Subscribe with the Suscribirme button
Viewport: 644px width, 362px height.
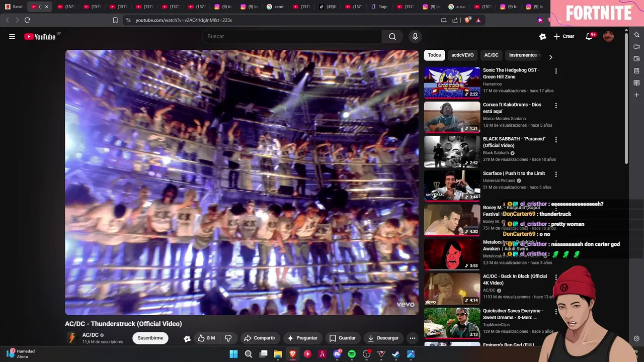[150, 338]
